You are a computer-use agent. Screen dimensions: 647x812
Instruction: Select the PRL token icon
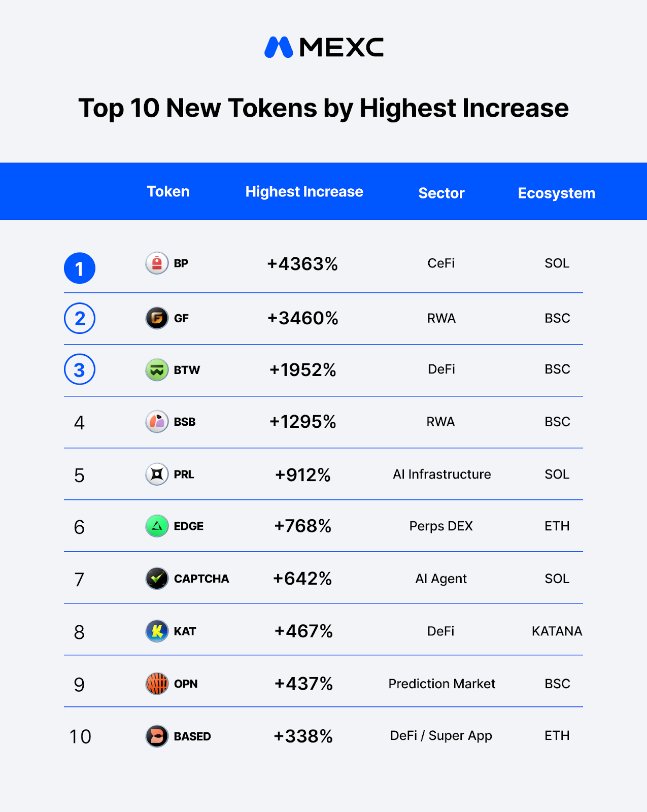coord(157,475)
